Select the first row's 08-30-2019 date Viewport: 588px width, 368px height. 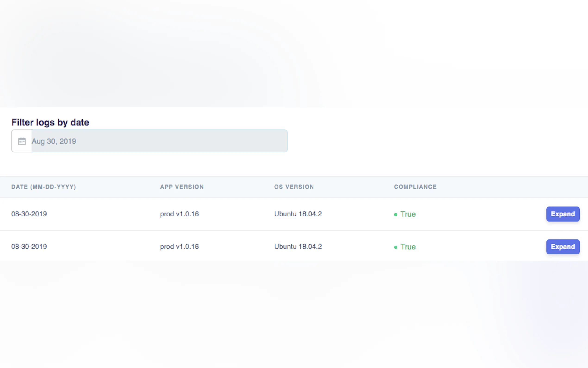click(29, 214)
